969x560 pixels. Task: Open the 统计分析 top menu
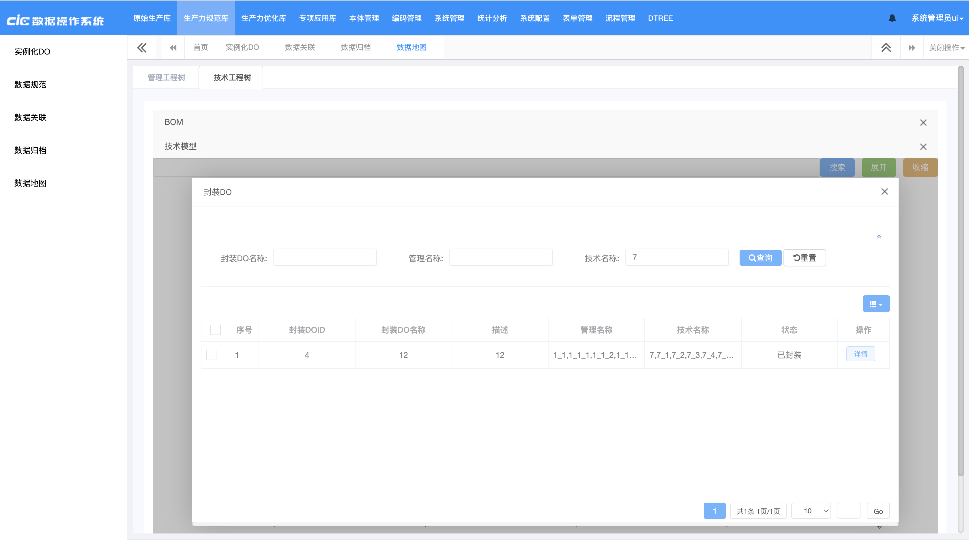point(492,18)
